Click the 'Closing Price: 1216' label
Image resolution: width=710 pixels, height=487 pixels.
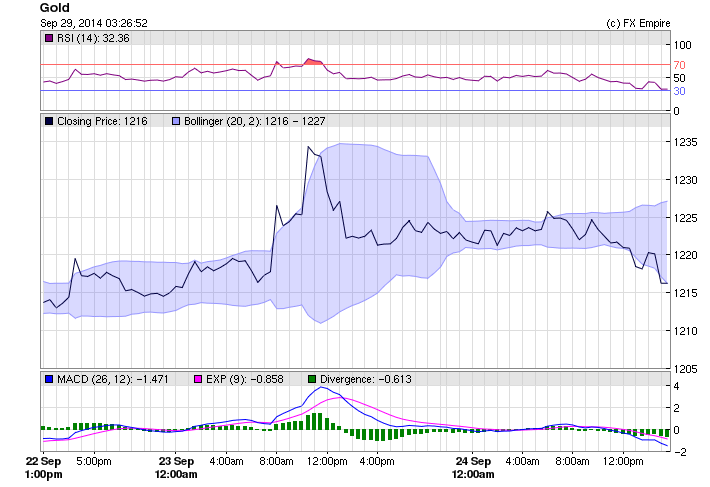(x=102, y=121)
